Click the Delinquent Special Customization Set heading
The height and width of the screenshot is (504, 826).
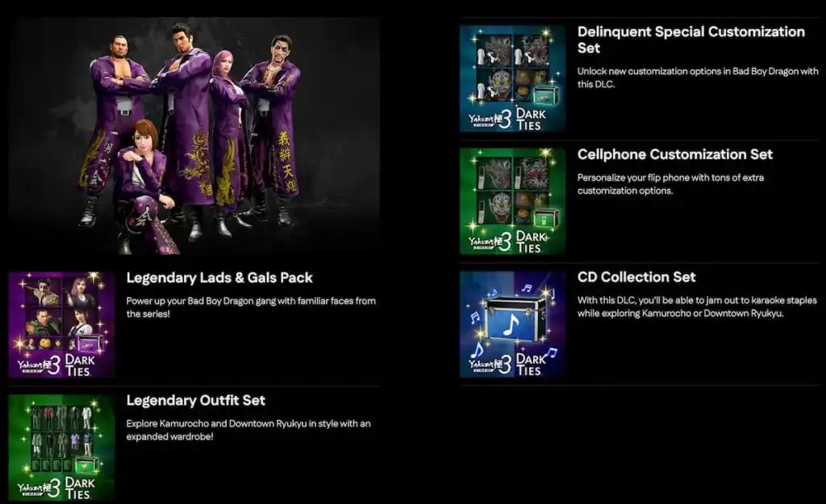(x=691, y=40)
